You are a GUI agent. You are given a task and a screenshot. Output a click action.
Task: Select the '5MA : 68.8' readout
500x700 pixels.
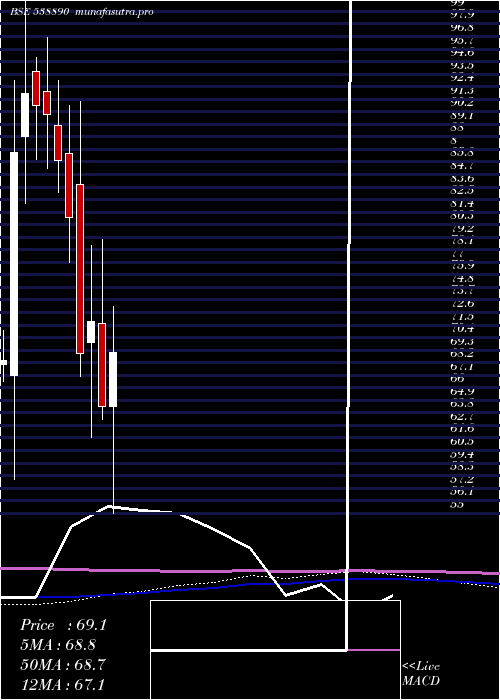[x=58, y=645]
